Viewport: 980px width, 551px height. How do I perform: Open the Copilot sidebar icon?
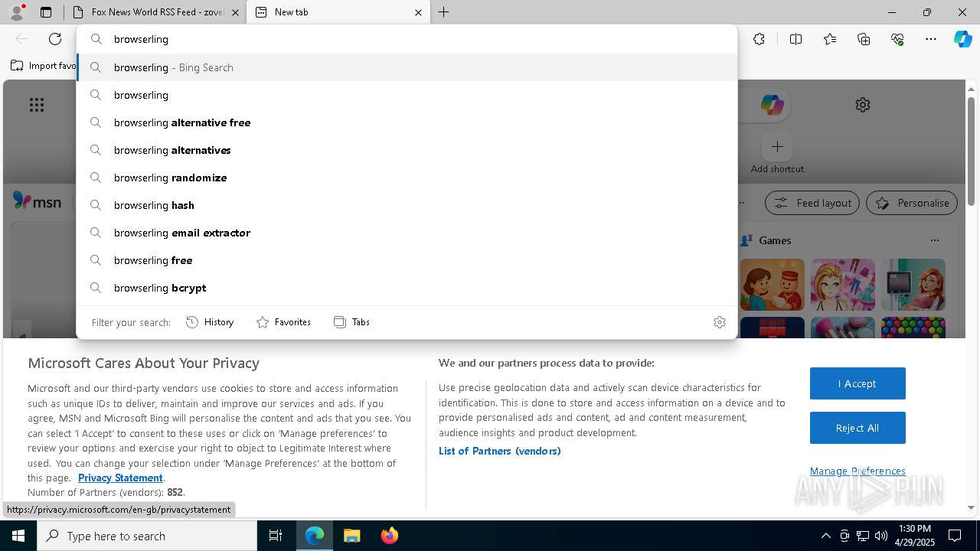pos(962,39)
